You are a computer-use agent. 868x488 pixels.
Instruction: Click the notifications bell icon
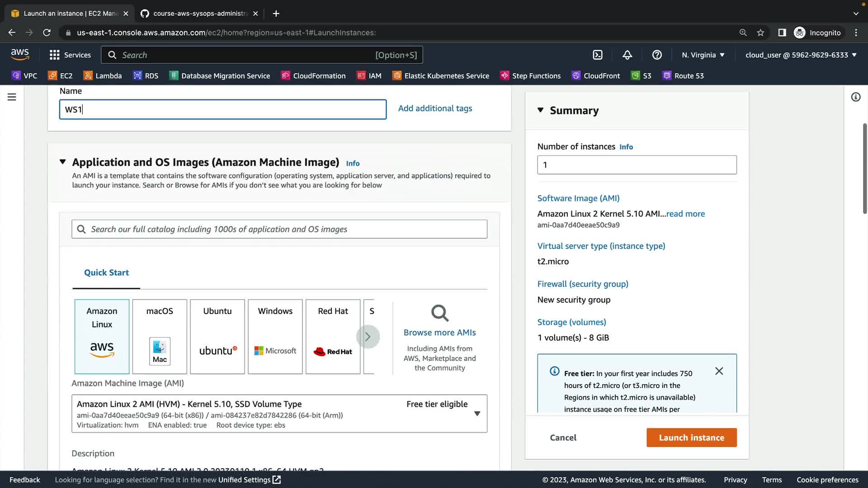tap(627, 55)
